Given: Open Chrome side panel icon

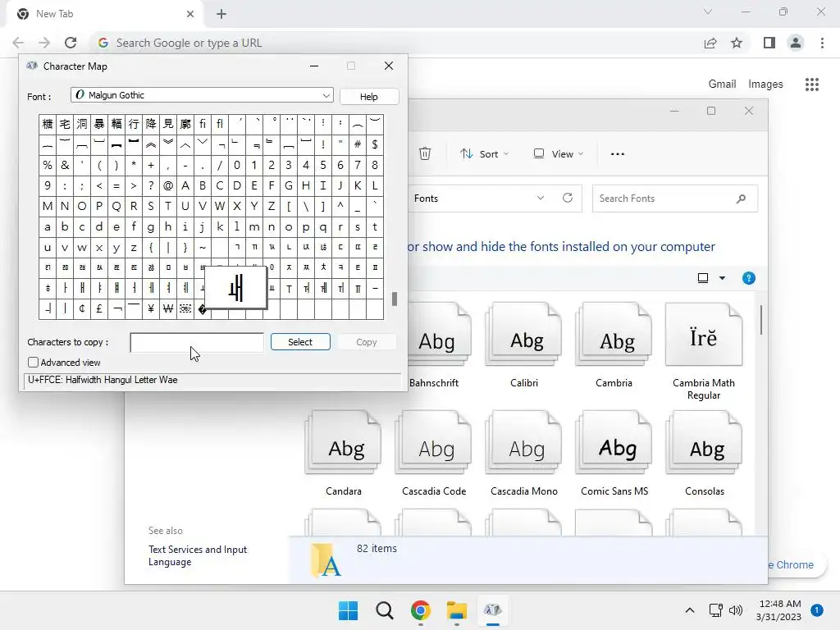Looking at the screenshot, I should pos(769,43).
